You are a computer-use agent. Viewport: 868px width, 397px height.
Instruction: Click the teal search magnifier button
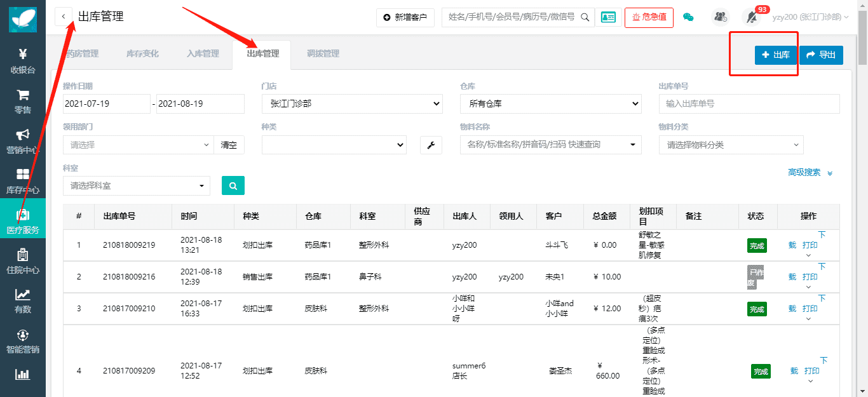click(x=233, y=185)
